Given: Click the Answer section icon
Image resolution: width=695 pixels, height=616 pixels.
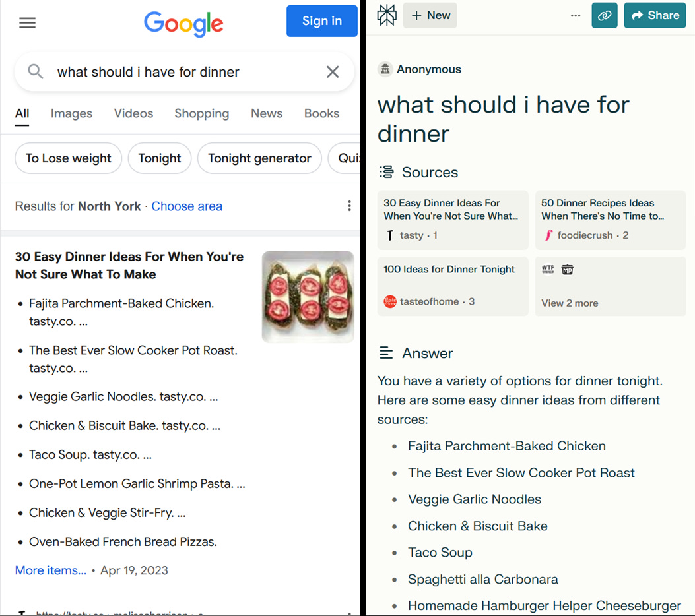Looking at the screenshot, I should tap(386, 353).
